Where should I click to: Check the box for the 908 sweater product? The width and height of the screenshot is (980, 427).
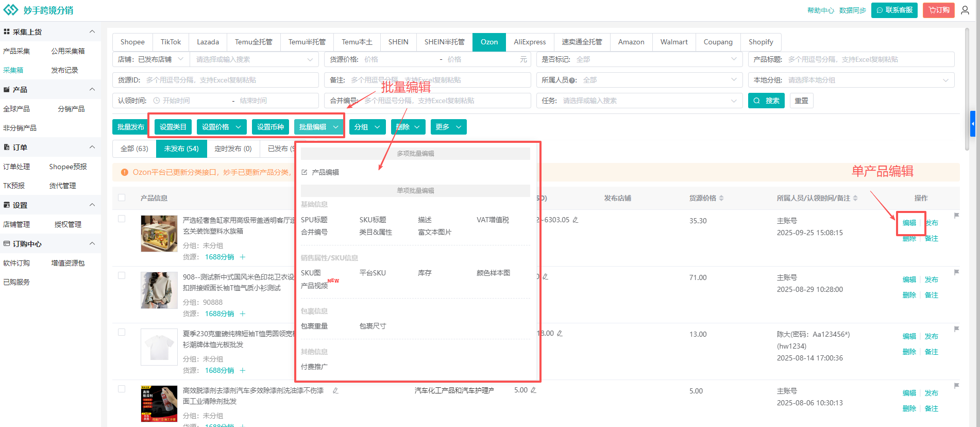pyautogui.click(x=122, y=275)
